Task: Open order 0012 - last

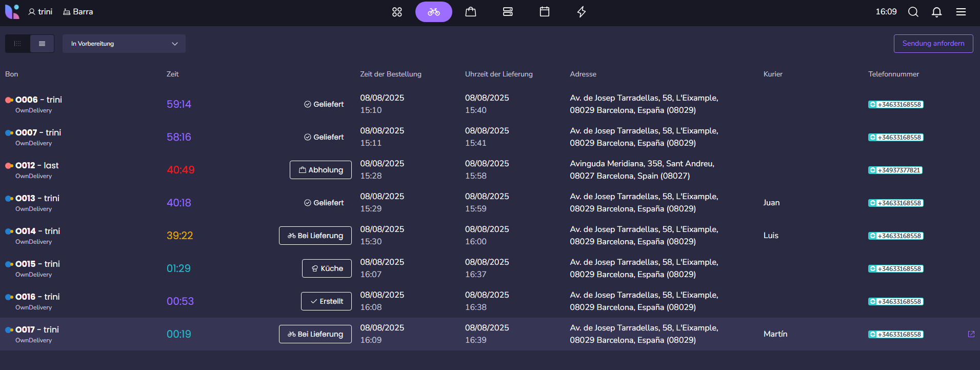Action: pyautogui.click(x=37, y=165)
